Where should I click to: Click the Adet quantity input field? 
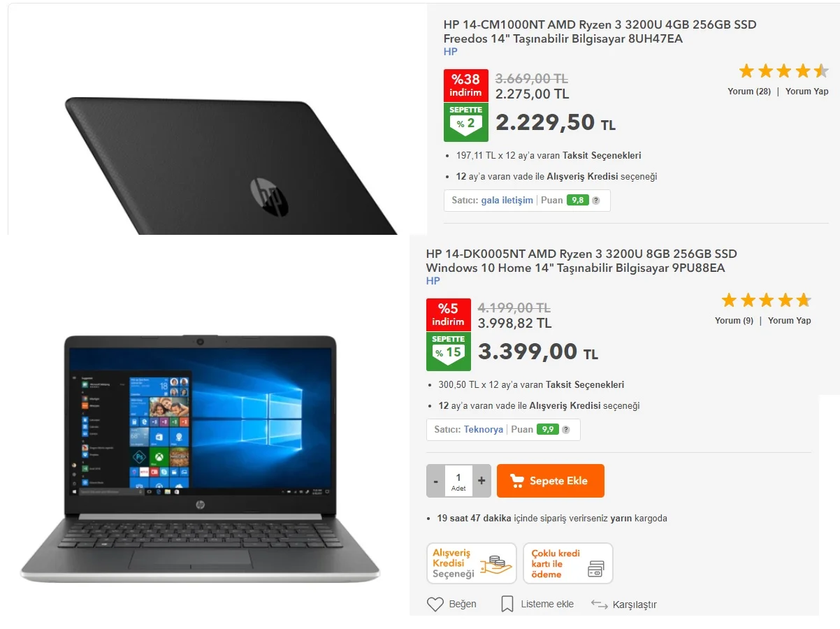[458, 481]
